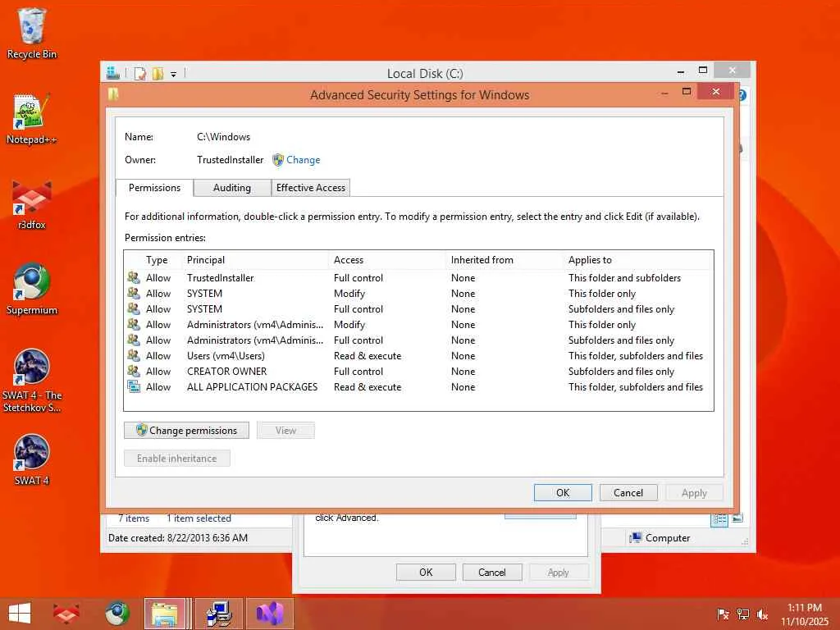This screenshot has height=630, width=840.
Task: Click OK in the Properties dialog behind
Action: [426, 572]
